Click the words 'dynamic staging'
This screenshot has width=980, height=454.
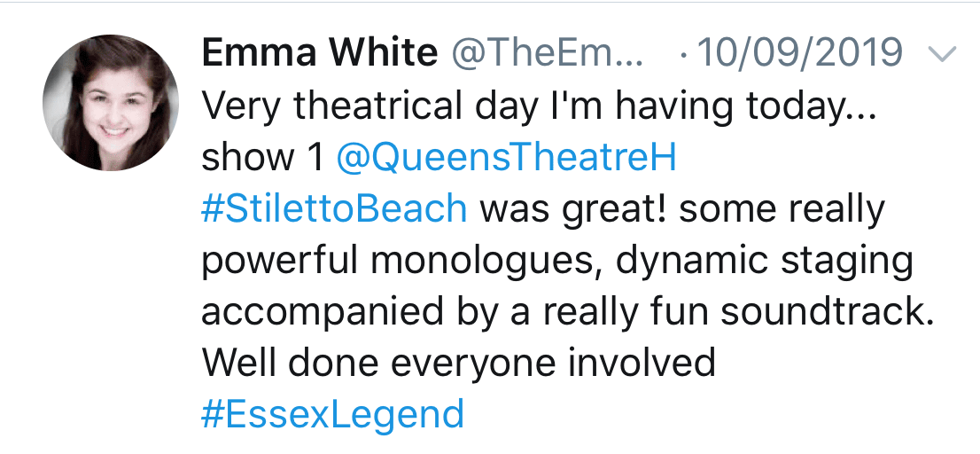click(x=762, y=260)
